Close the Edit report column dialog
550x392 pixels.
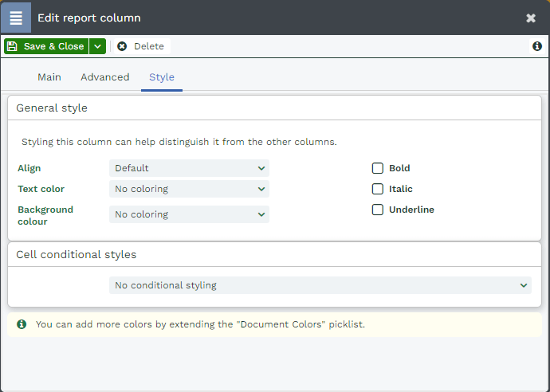point(531,18)
